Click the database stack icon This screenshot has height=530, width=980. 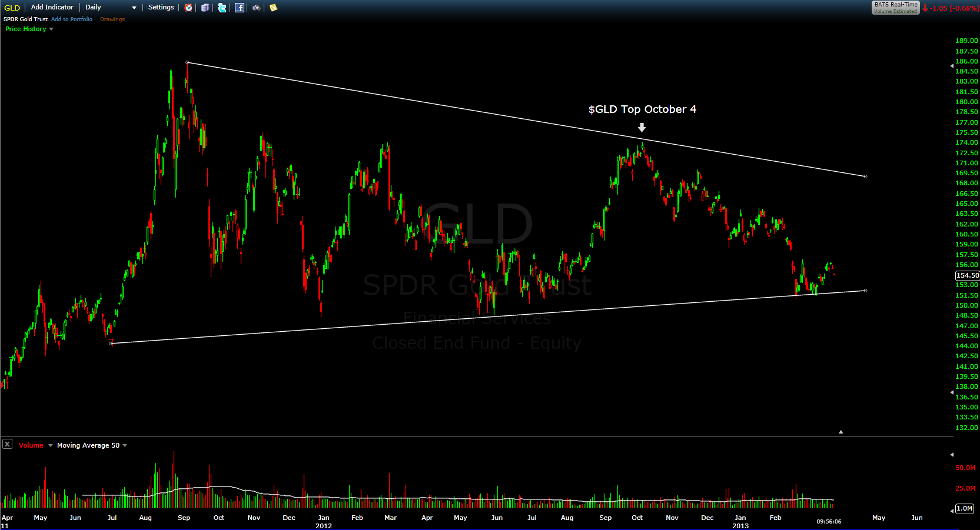[x=205, y=8]
